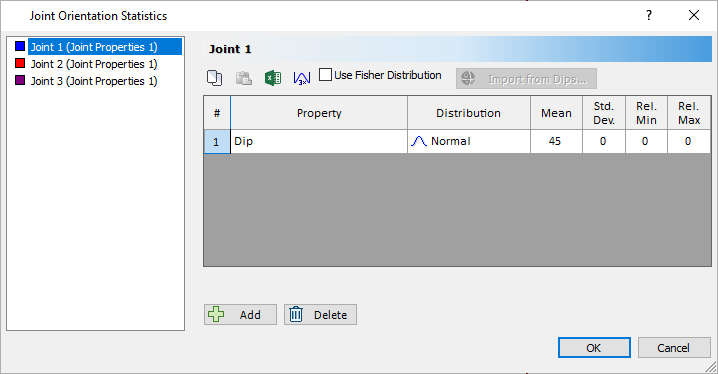Image resolution: width=718 pixels, height=374 pixels.
Task: Click the Add button
Action: pos(240,314)
